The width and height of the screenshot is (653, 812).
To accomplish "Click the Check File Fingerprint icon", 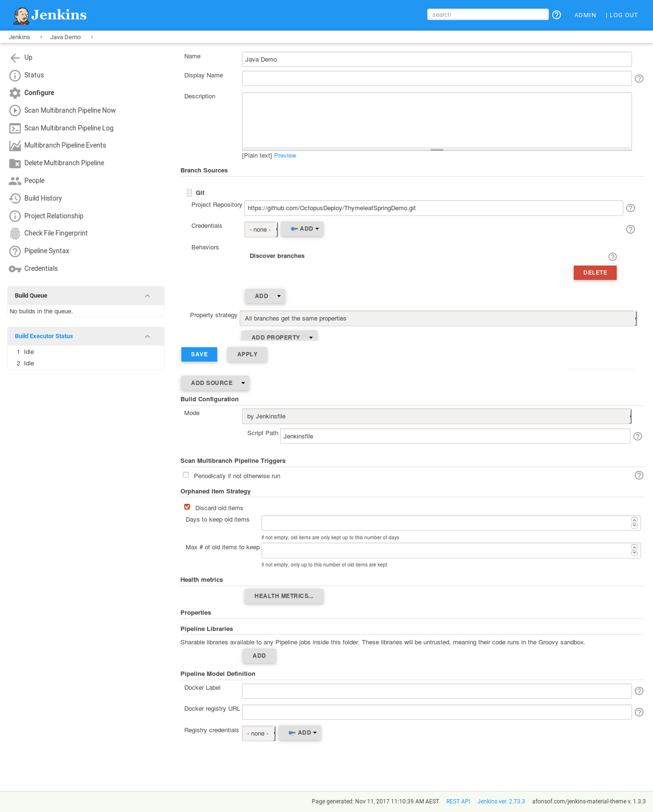I will click(15, 234).
